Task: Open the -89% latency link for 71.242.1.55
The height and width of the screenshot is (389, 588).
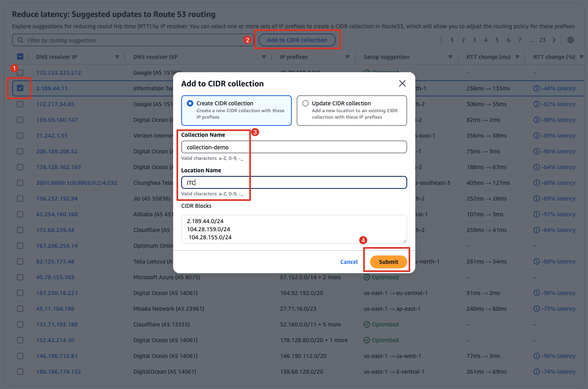Action: click(x=559, y=136)
